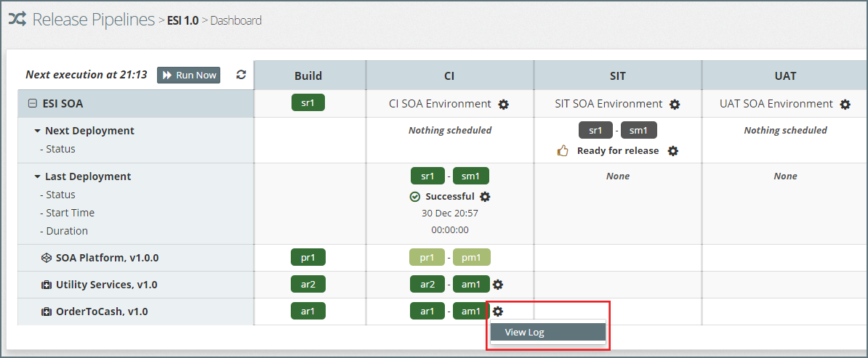The width and height of the screenshot is (868, 358).
Task: Click the refresh icon beside Run Now
Action: click(241, 75)
